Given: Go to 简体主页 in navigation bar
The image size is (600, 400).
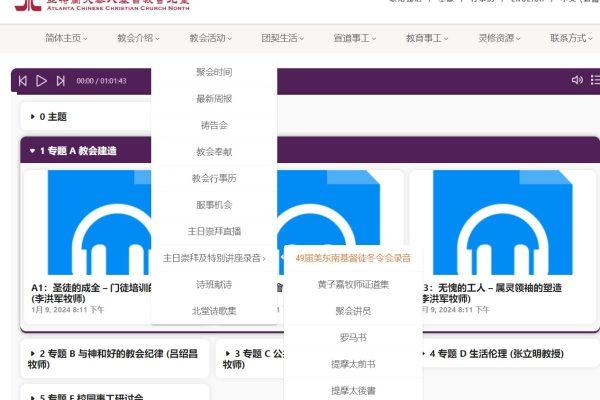Looking at the screenshot, I should pos(66,38).
